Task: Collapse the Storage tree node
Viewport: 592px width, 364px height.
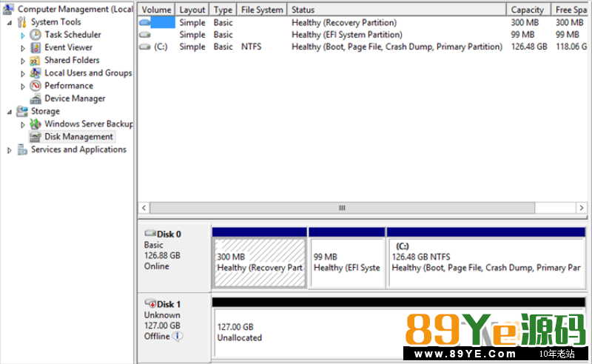Action: pyautogui.click(x=10, y=112)
